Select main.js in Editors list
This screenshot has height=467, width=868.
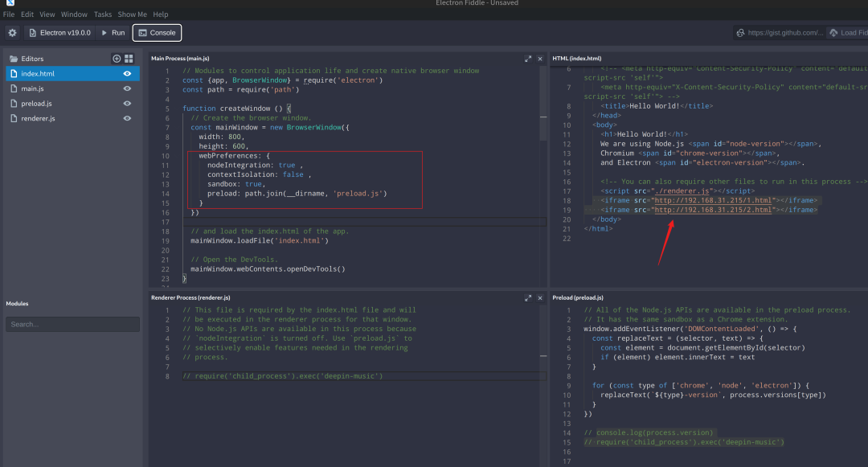coord(72,88)
